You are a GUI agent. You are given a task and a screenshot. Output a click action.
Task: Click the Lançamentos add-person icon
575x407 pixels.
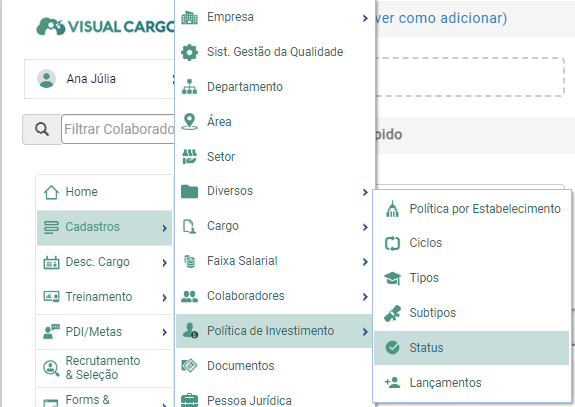coord(392,383)
